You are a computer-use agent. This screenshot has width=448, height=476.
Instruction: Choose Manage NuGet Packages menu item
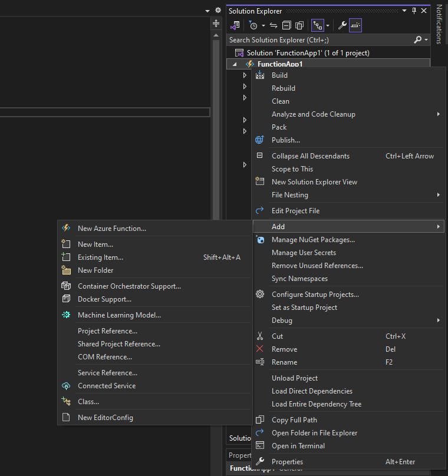point(313,240)
